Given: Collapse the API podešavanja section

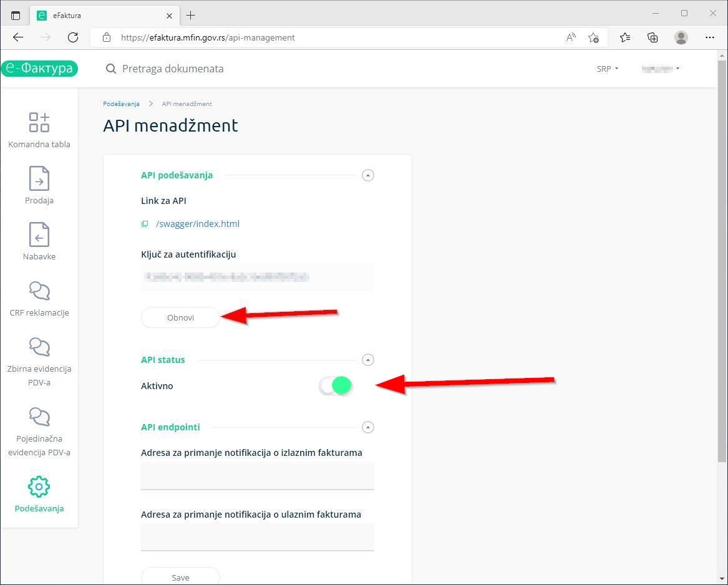Looking at the screenshot, I should point(368,175).
